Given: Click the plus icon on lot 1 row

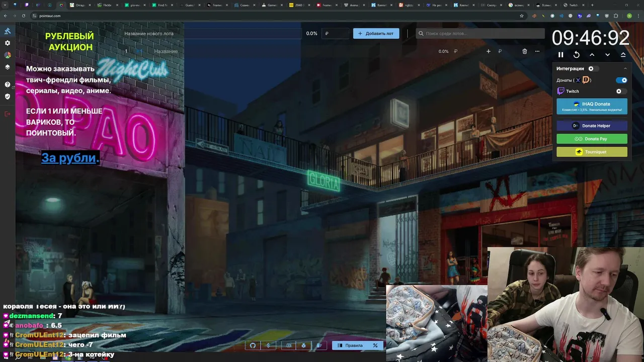Looking at the screenshot, I should pos(488,51).
